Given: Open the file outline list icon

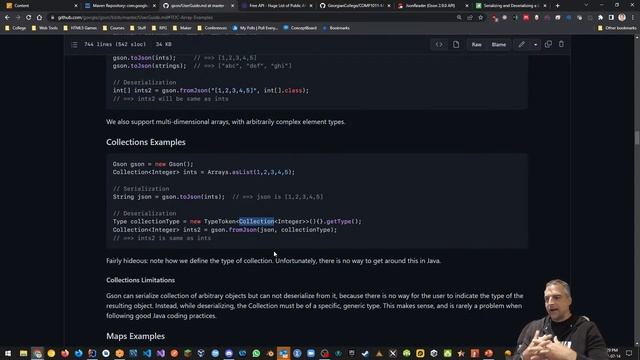Looking at the screenshot, I should [x=74, y=44].
